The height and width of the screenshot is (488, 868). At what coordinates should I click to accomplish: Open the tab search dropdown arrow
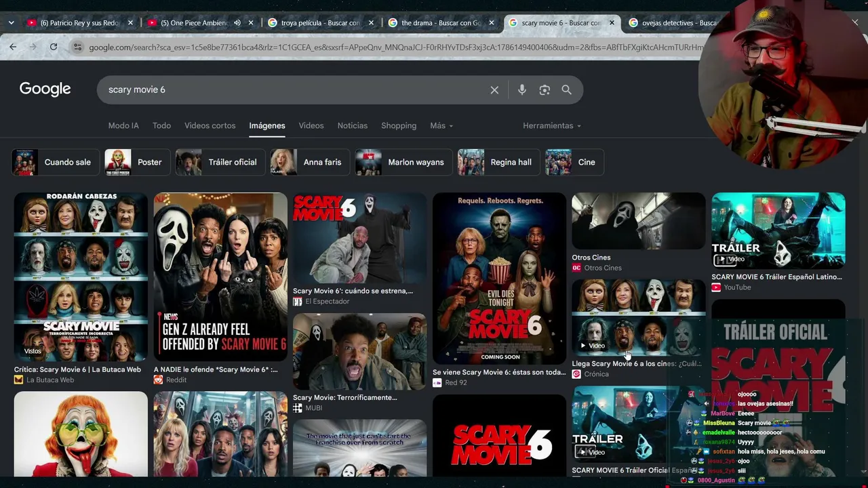click(x=12, y=23)
